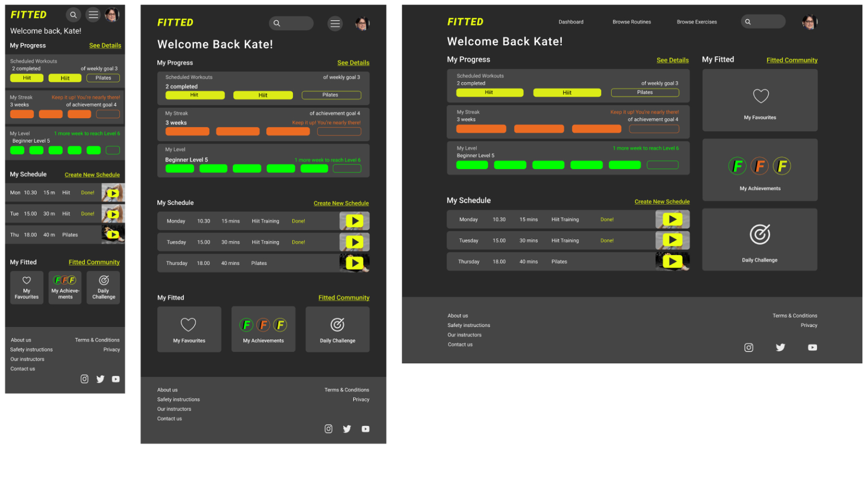
Task: Open Daily Challenge card on tablet layout
Action: pyautogui.click(x=337, y=329)
